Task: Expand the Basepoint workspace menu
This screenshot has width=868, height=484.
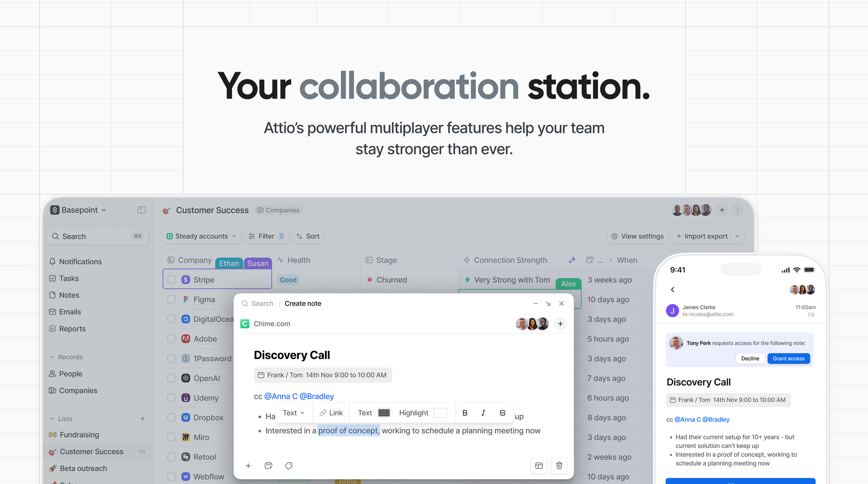Action: pos(79,210)
